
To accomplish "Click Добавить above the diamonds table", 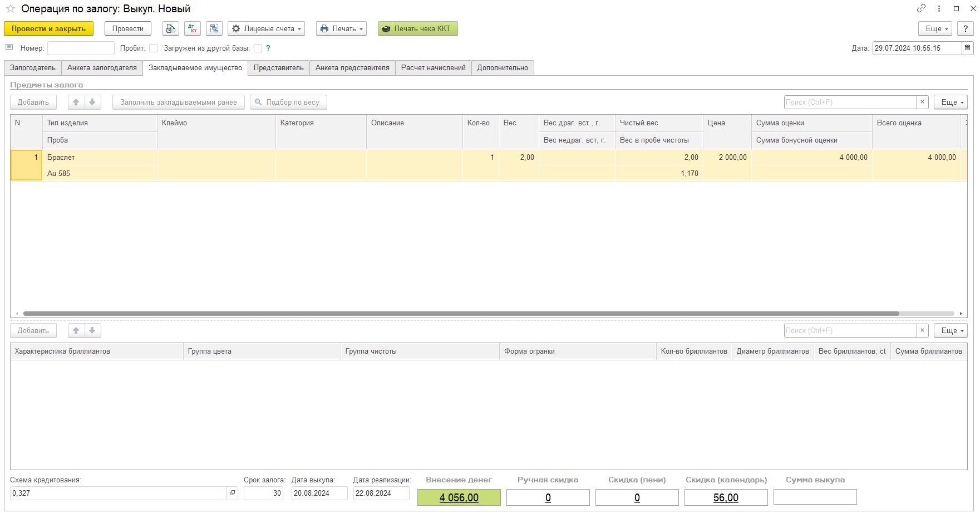I will 33,330.
